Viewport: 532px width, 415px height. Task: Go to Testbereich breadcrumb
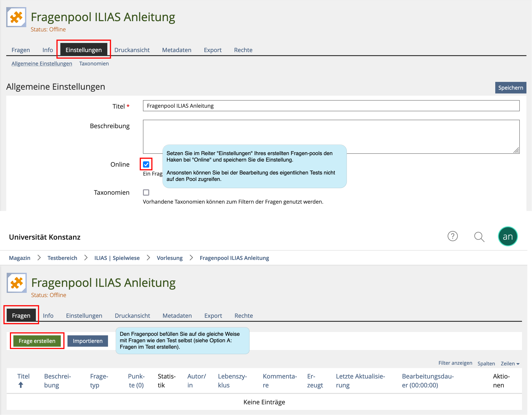(x=62, y=258)
